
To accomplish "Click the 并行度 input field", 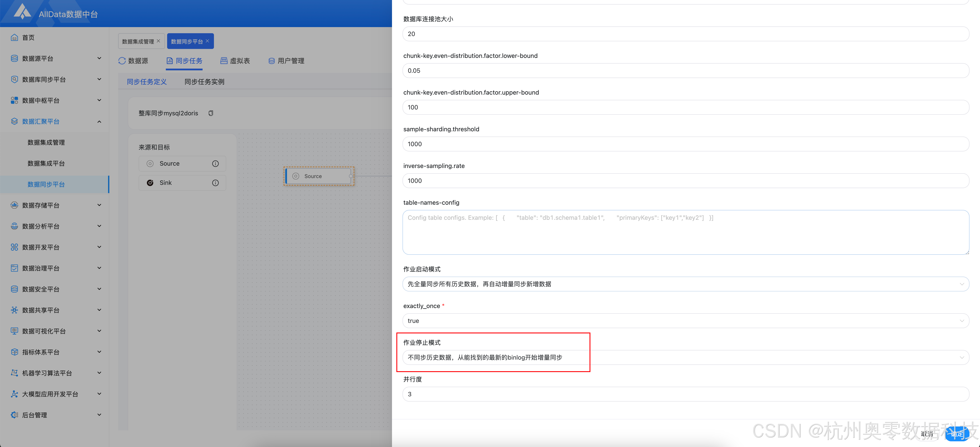I will coord(685,394).
